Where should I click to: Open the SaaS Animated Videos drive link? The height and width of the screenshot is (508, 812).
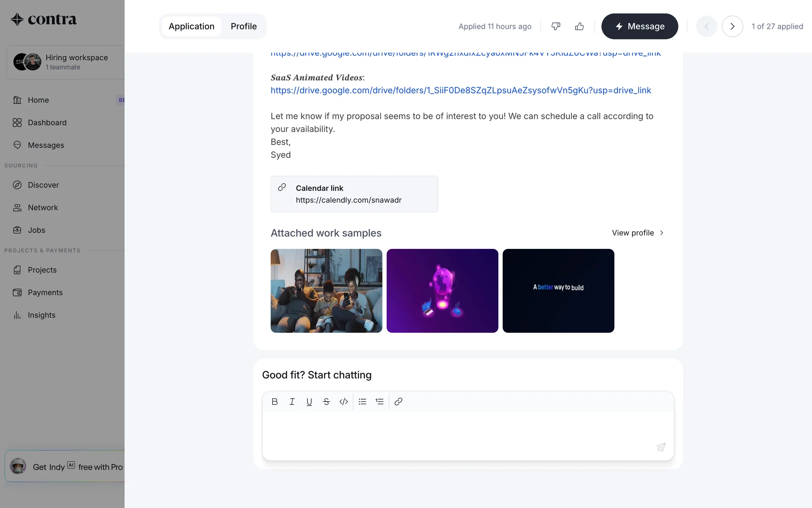click(x=461, y=90)
